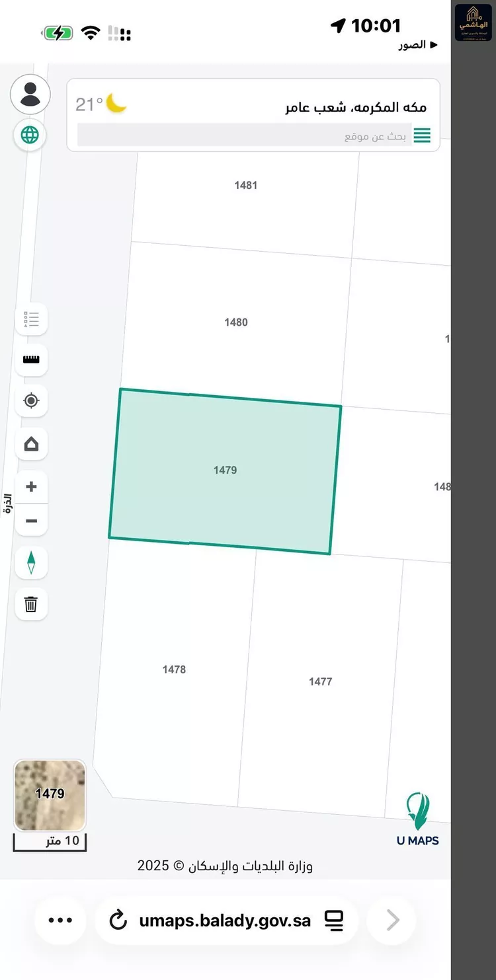This screenshot has height=980, width=496.
Task: Tap the location search field
Action: click(x=245, y=136)
